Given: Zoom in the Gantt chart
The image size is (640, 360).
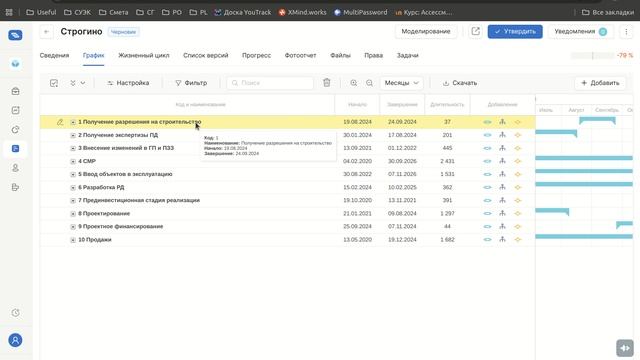Looking at the screenshot, I should coord(353,83).
